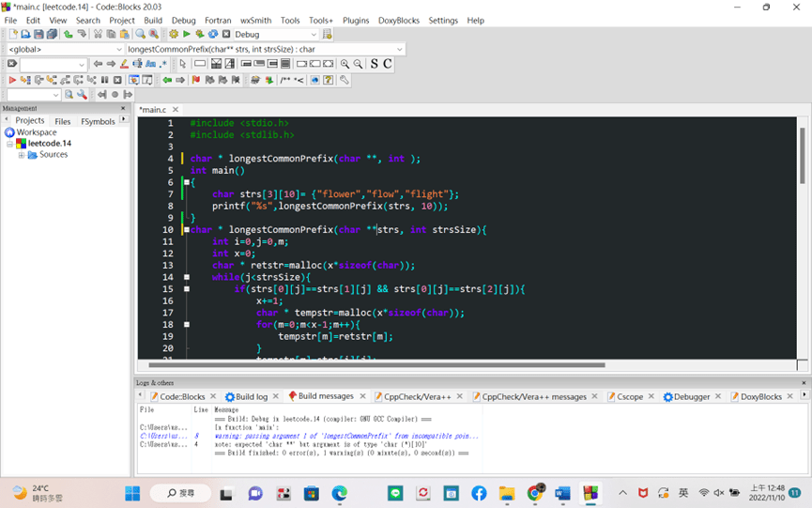The height and width of the screenshot is (508, 812).
Task: Click the Rebuild icon in toolbar
Action: pyautogui.click(x=213, y=35)
